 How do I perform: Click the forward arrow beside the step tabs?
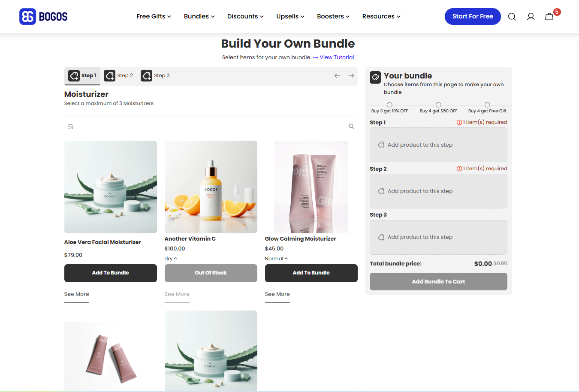[351, 75]
